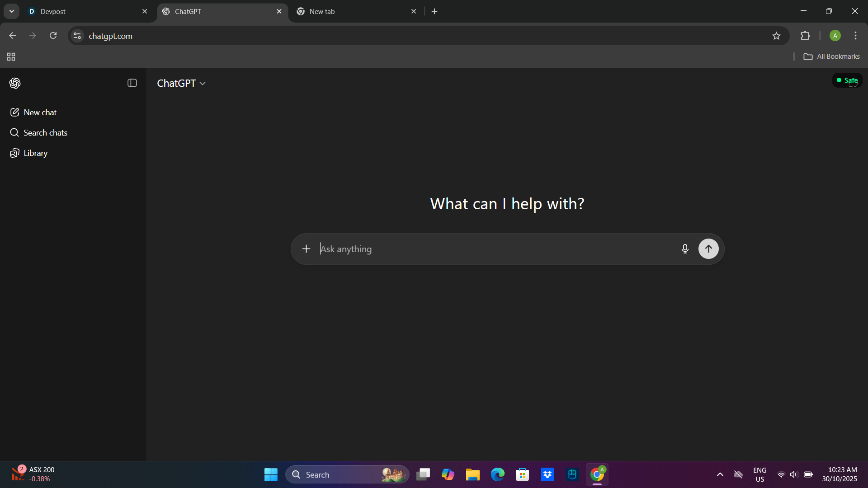The image size is (868, 488).
Task: Click the plus attach icon in prompt box
Action: tap(306, 249)
